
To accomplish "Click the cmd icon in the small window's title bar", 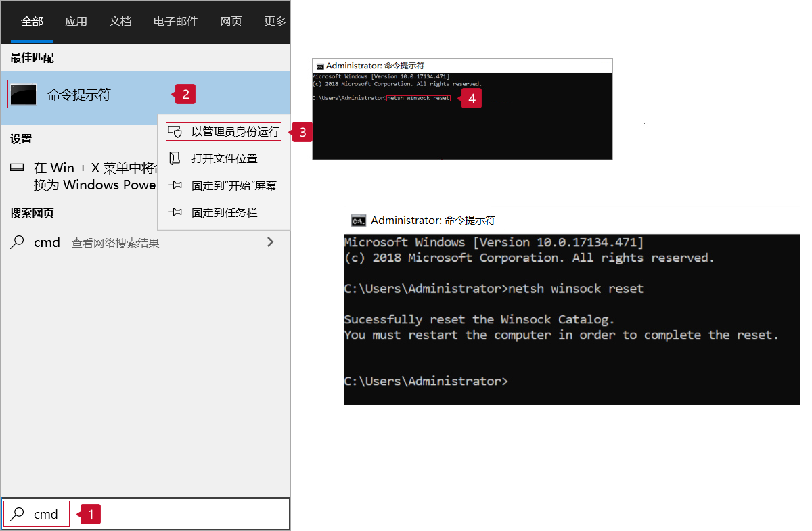I will pos(319,66).
